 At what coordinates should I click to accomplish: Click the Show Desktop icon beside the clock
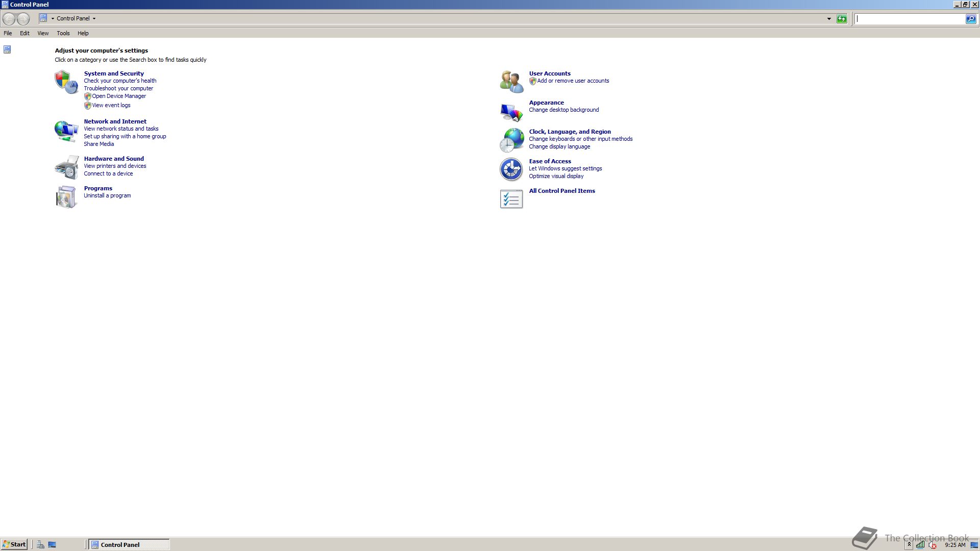[x=974, y=545]
